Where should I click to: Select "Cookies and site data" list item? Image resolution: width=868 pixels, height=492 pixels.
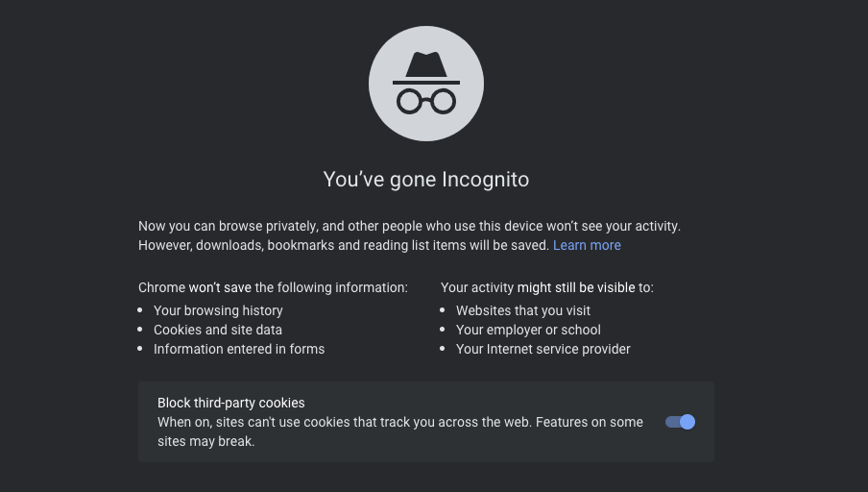[x=218, y=330]
